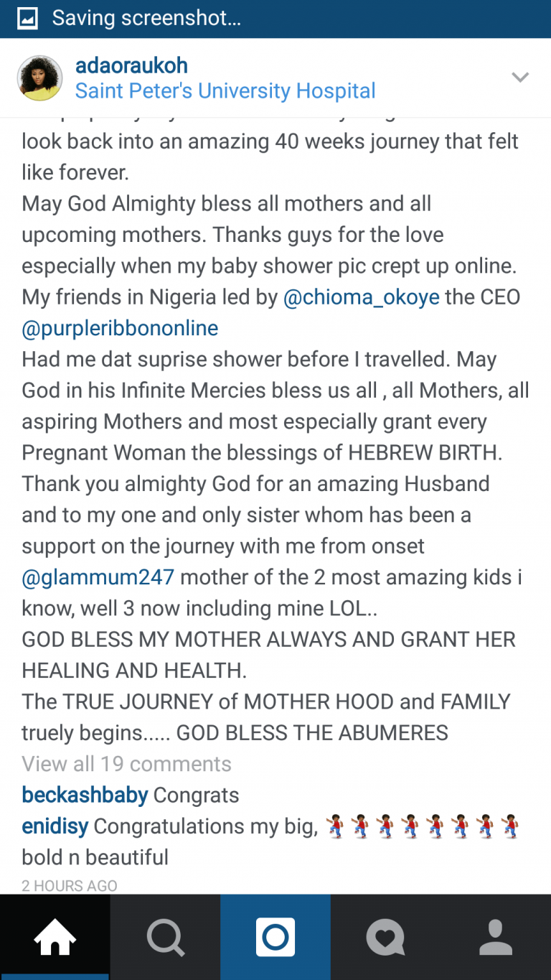Expand the post options chevron
The image size is (551, 980).
point(519,78)
